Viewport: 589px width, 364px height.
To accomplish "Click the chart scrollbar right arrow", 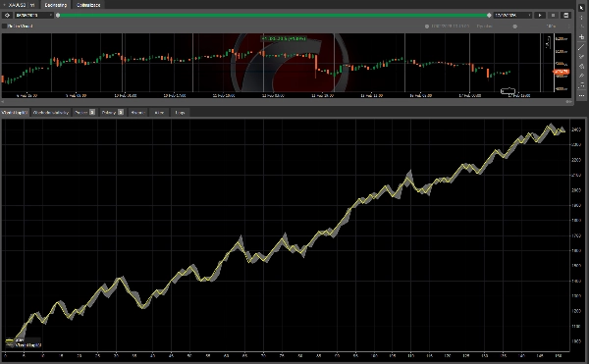I will pos(568,102).
